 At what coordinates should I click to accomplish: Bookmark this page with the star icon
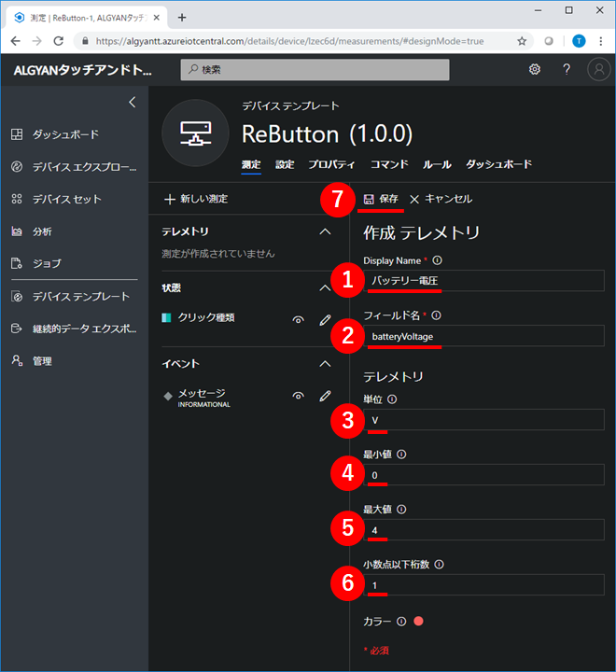pyautogui.click(x=522, y=41)
